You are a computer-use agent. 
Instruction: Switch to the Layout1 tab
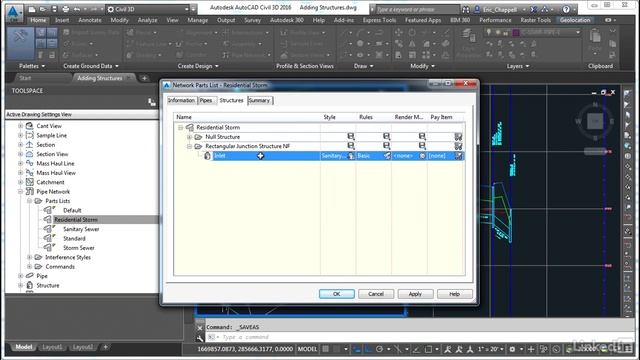pyautogui.click(x=52, y=347)
